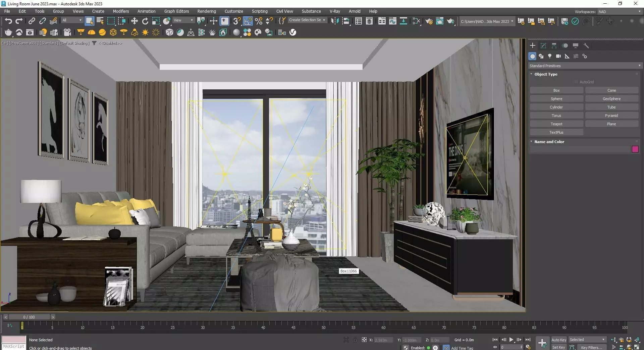Click the Set Key button
644x350 pixels.
[x=559, y=347]
